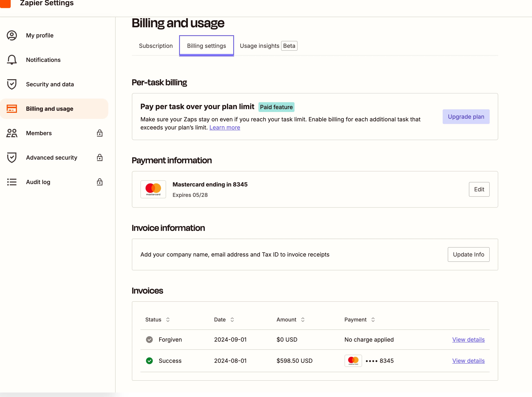Viewport: 532px width, 397px height.
Task: Click the Security and data shield icon
Action: [x=12, y=84]
